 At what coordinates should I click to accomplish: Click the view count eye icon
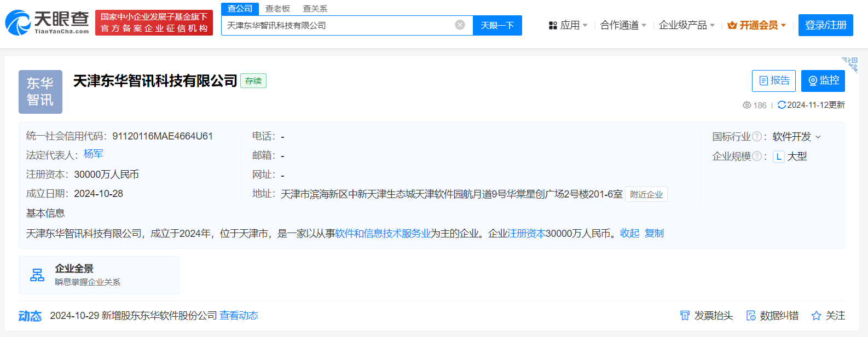(747, 105)
